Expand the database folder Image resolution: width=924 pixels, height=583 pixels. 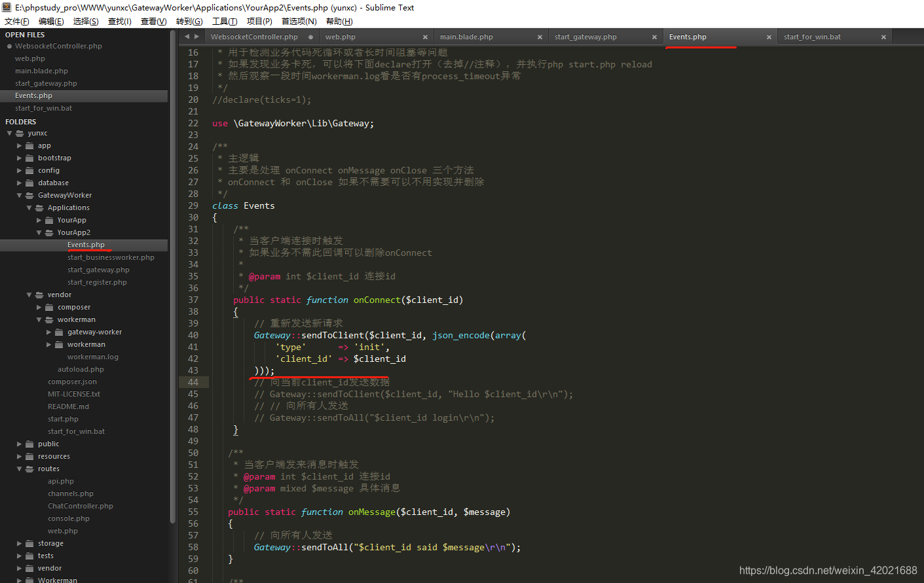[x=19, y=183]
